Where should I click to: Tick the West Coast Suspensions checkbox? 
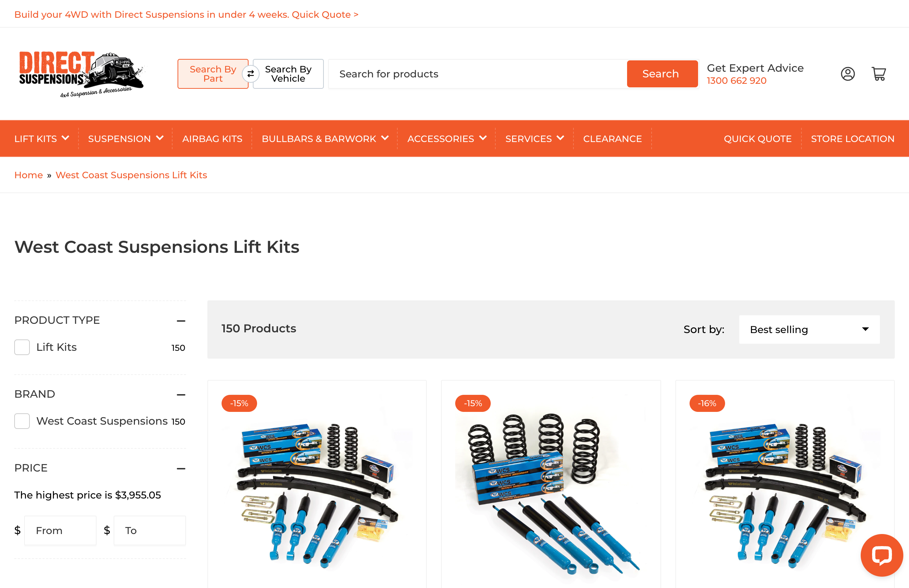click(x=22, y=421)
